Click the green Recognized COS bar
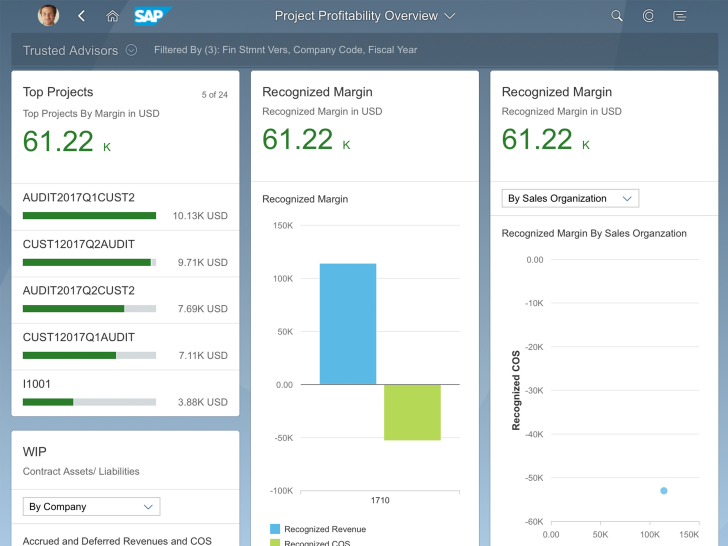This screenshot has height=546, width=728. point(412,412)
